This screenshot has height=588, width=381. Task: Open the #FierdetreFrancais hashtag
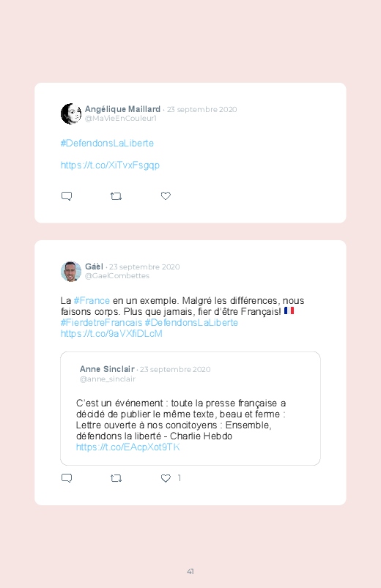pos(101,323)
